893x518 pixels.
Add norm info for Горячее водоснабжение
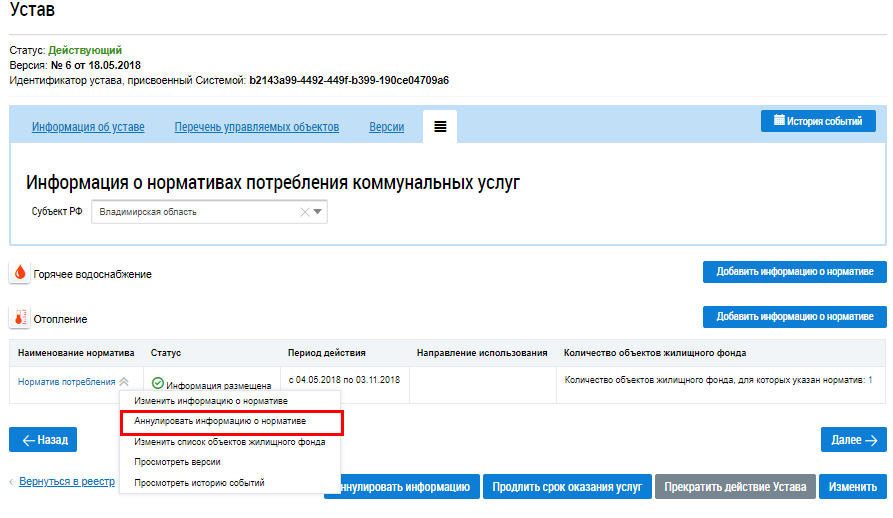click(x=794, y=272)
